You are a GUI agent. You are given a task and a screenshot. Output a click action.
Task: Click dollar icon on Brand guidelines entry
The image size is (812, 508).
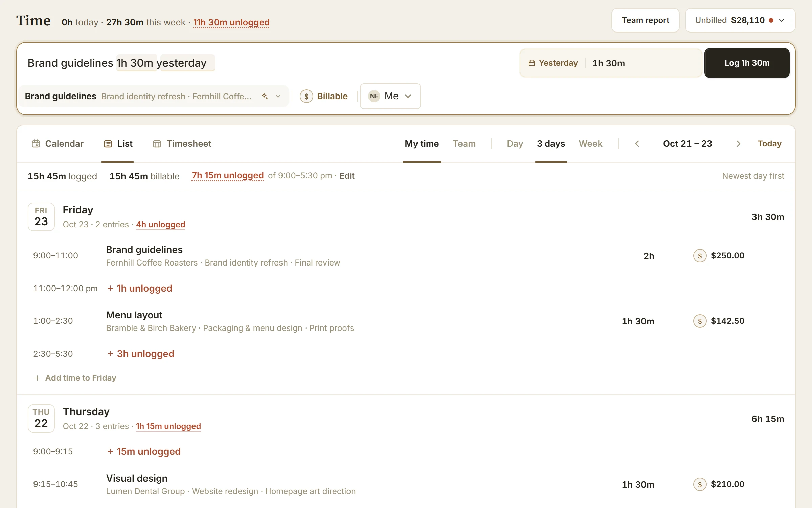(700, 256)
